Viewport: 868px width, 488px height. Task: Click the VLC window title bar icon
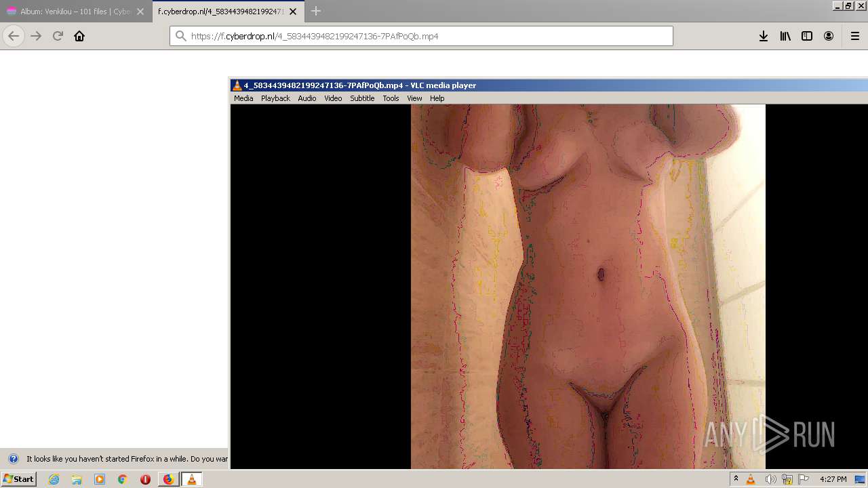(x=237, y=85)
